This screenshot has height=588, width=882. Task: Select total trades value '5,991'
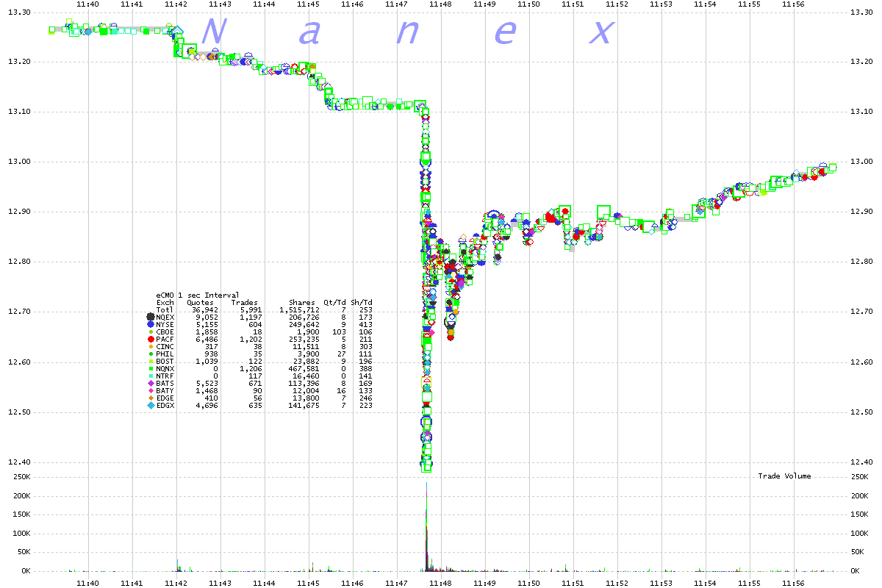point(251,309)
